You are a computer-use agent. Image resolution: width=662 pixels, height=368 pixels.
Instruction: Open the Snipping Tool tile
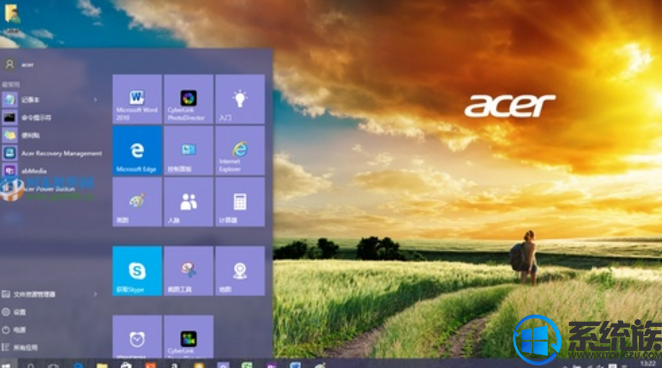(x=188, y=271)
